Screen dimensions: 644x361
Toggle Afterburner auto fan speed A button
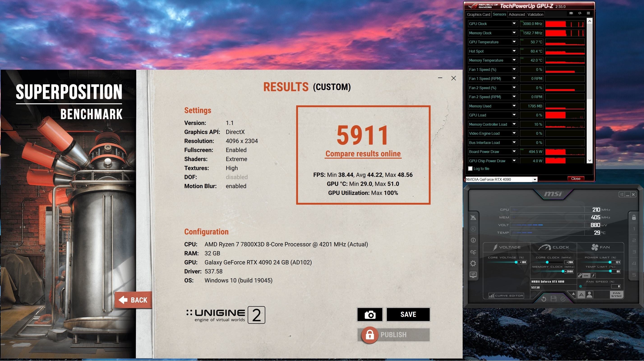pyautogui.click(x=581, y=295)
